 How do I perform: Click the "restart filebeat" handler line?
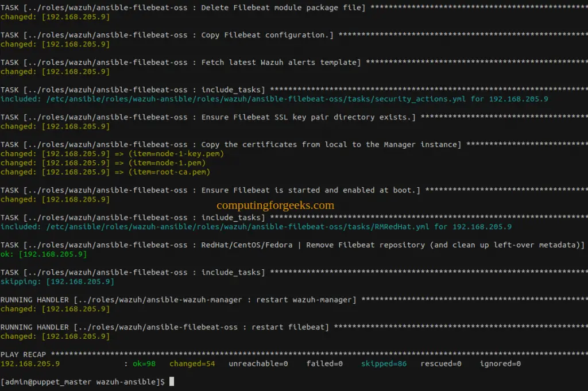[294, 327]
